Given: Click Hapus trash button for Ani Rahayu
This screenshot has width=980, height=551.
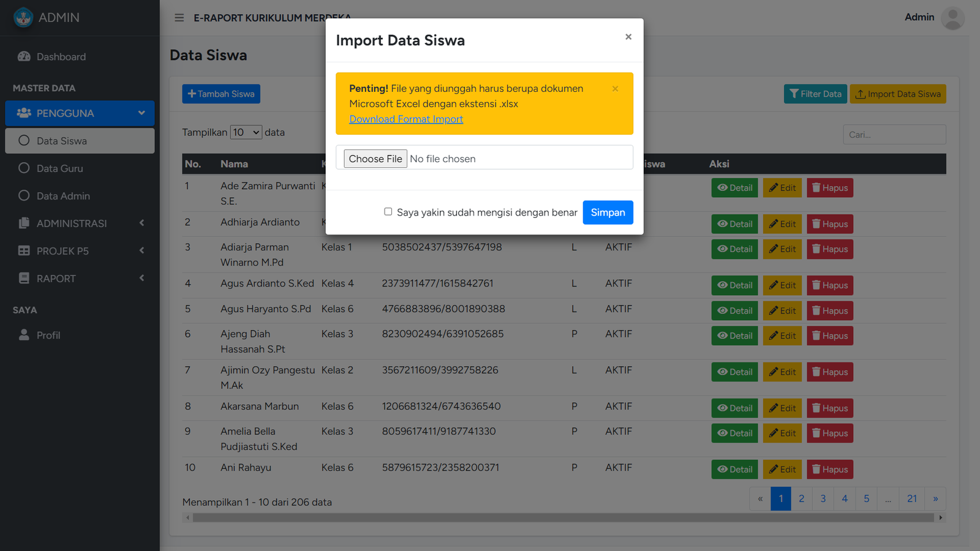Looking at the screenshot, I should [829, 470].
